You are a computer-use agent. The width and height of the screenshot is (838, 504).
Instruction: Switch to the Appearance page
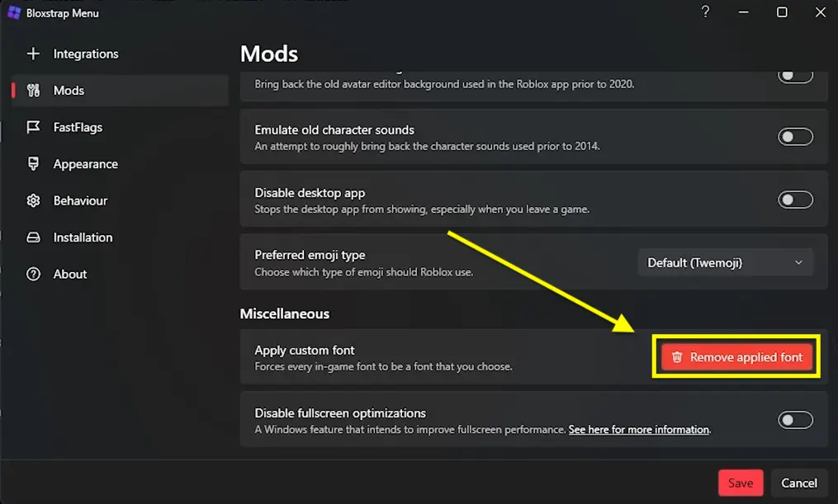86,164
